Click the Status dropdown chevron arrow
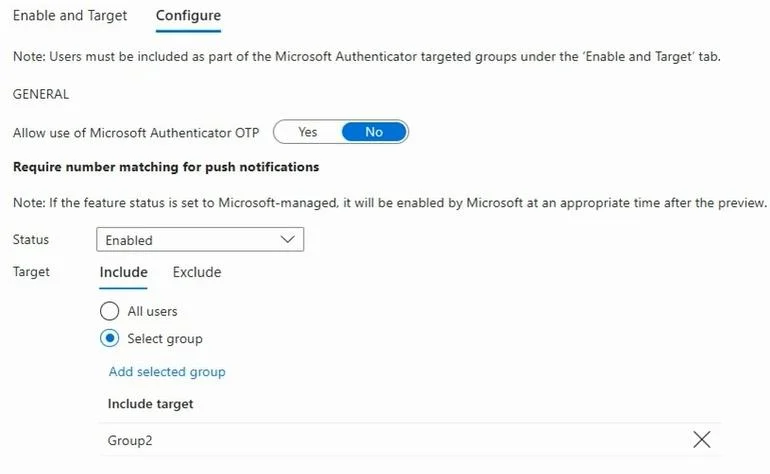770x474 pixels. pos(287,239)
